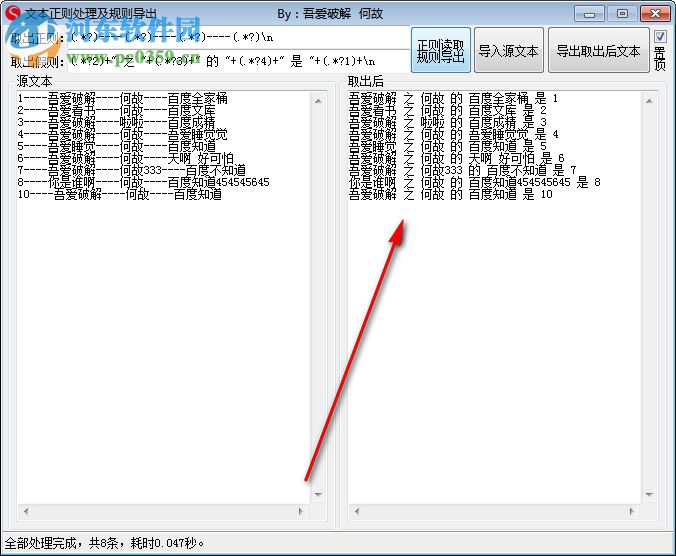This screenshot has width=676, height=556.
Task: Select output line ending 百度全家桶 是 1
Action: pos(454,98)
